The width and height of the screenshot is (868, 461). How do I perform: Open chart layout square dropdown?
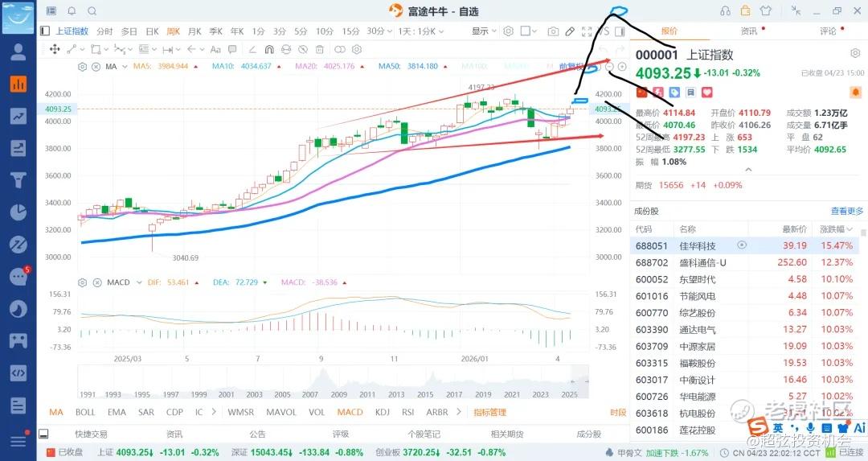[529, 31]
